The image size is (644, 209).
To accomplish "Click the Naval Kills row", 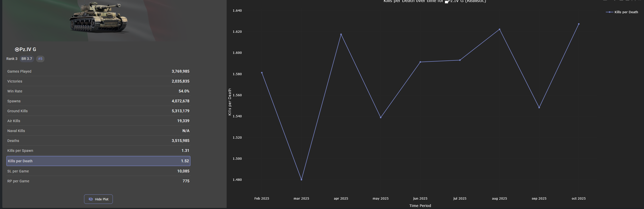I will 98,131.
